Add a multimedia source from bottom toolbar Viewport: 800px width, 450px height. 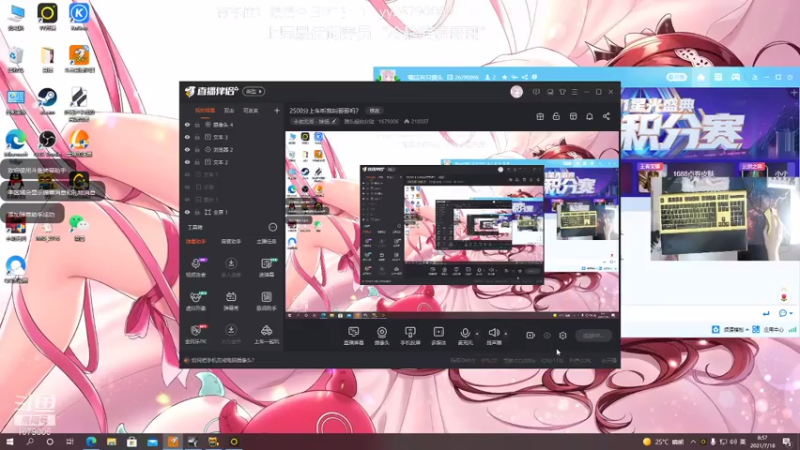[x=439, y=336]
